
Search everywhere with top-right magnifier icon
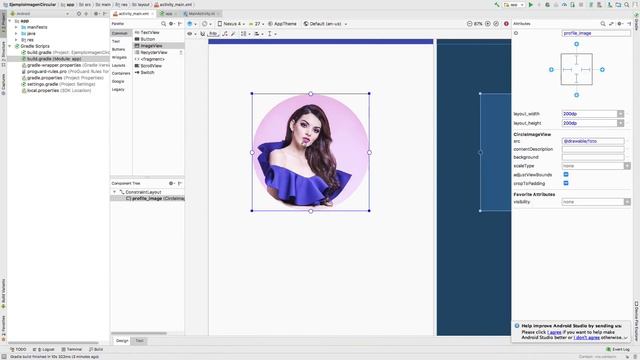point(627,5)
